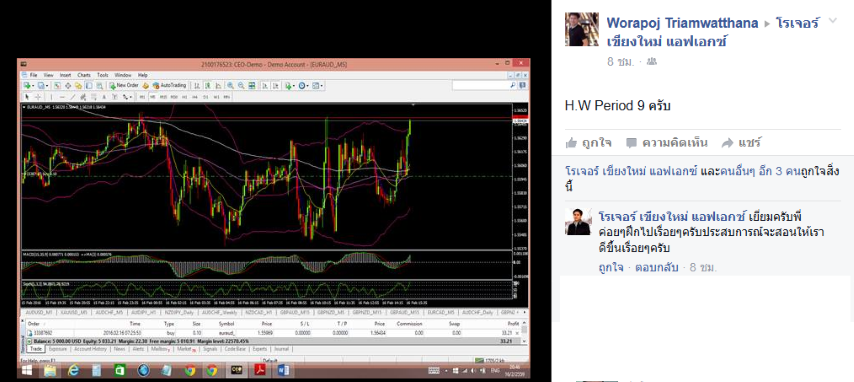Click the Facebook Like thumbs-up icon
The image size is (854, 382).
[571, 143]
